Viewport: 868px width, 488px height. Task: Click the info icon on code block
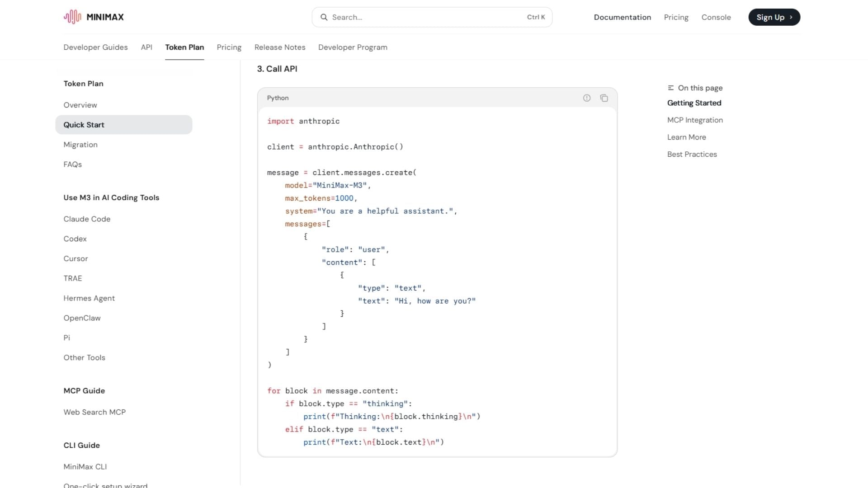[x=587, y=98]
